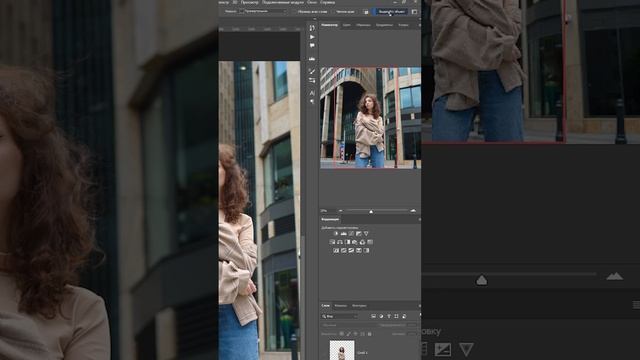Image resolution: width=640 pixels, height=360 pixels.
Task: Add a Levels adjustment layer
Action: [344, 233]
